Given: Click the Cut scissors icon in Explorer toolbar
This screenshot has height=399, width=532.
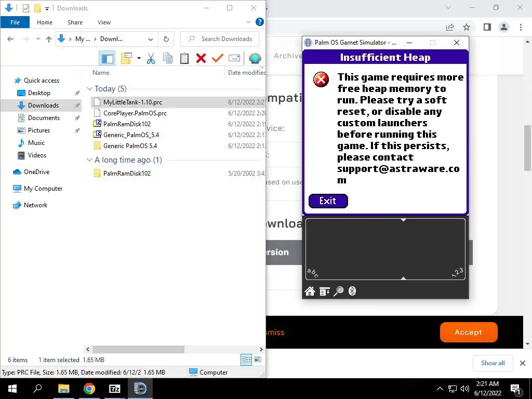Looking at the screenshot, I should [151, 58].
